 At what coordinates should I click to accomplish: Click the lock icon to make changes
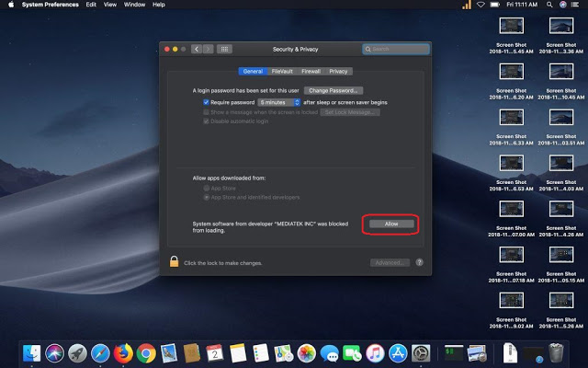pyautogui.click(x=173, y=262)
